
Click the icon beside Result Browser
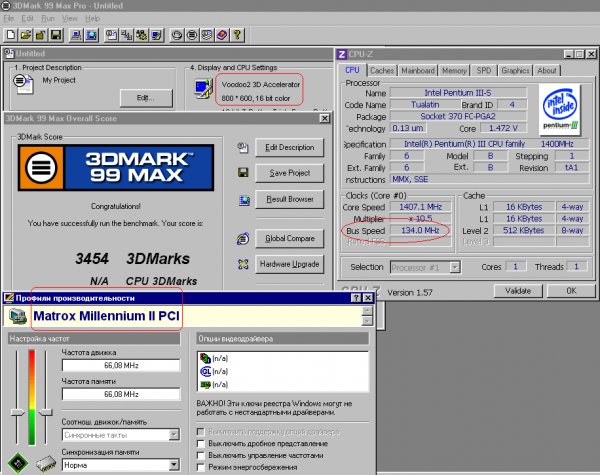pos(244,199)
